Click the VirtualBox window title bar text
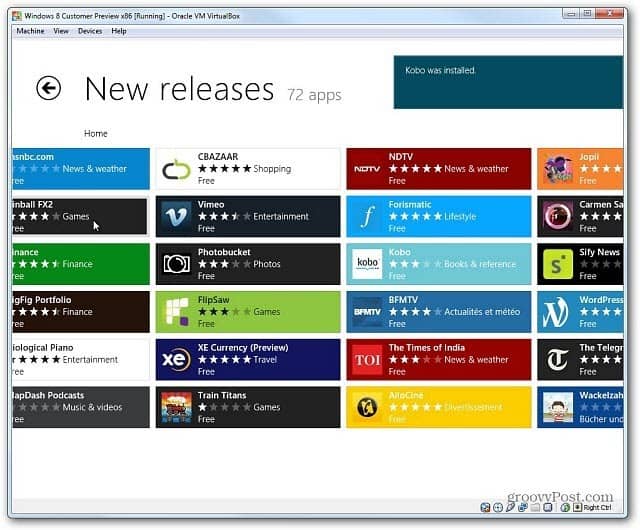 click(132, 16)
